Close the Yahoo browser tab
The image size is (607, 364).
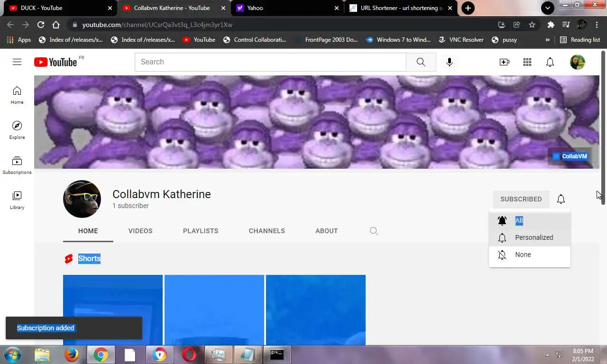[337, 8]
